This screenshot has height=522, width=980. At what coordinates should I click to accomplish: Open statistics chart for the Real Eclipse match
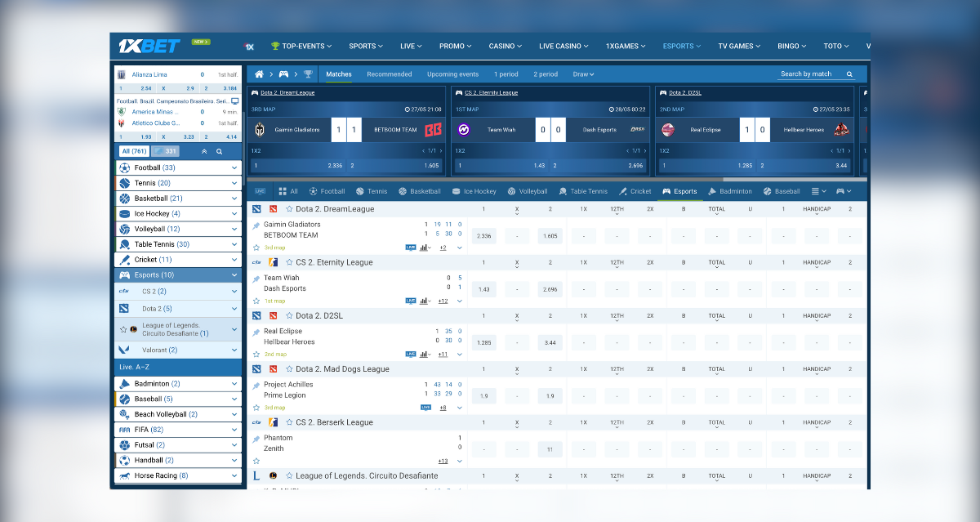click(425, 354)
